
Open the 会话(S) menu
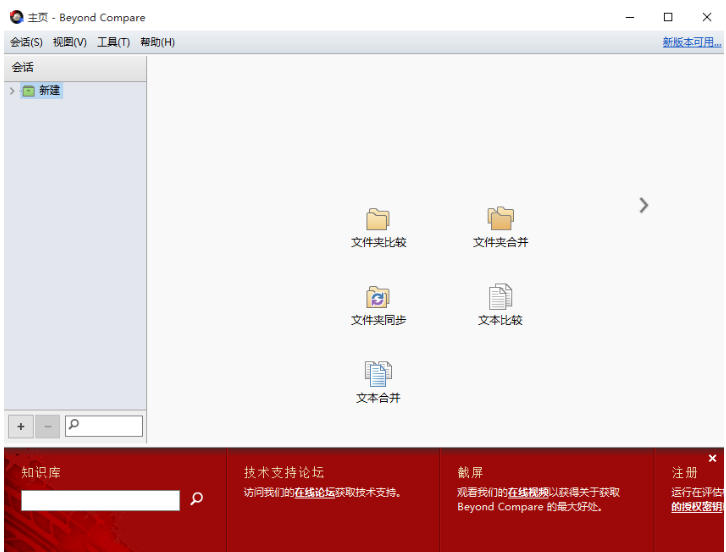click(26, 42)
